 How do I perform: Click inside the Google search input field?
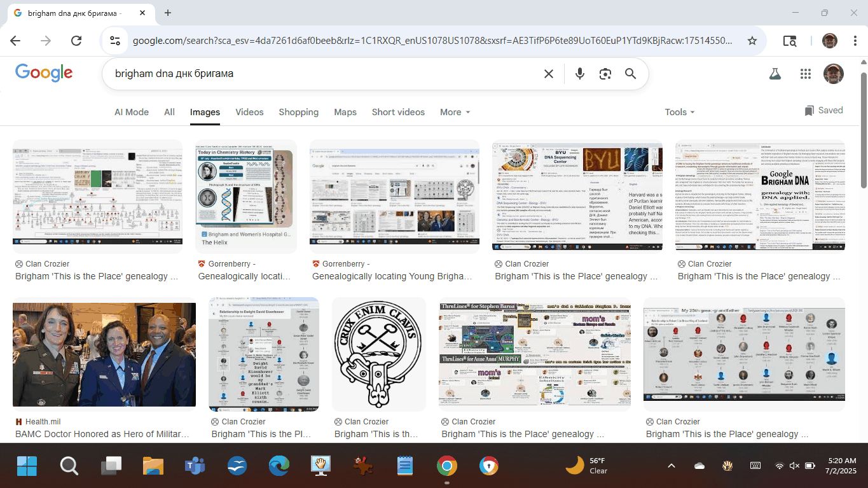coord(318,74)
